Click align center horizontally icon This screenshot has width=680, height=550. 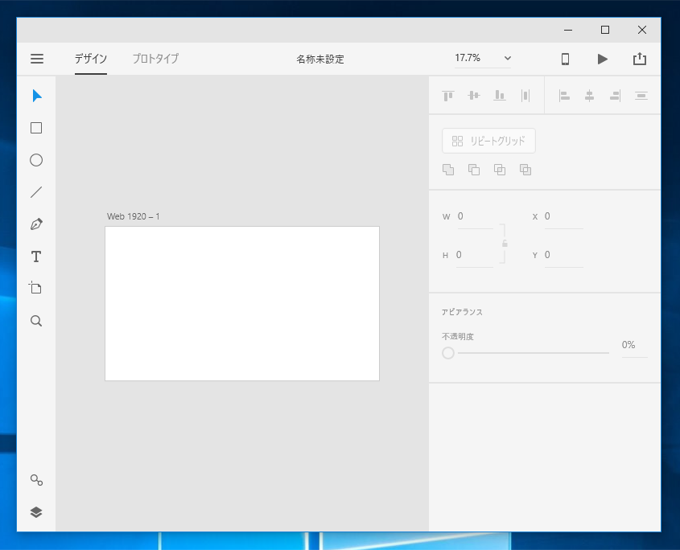point(589,95)
